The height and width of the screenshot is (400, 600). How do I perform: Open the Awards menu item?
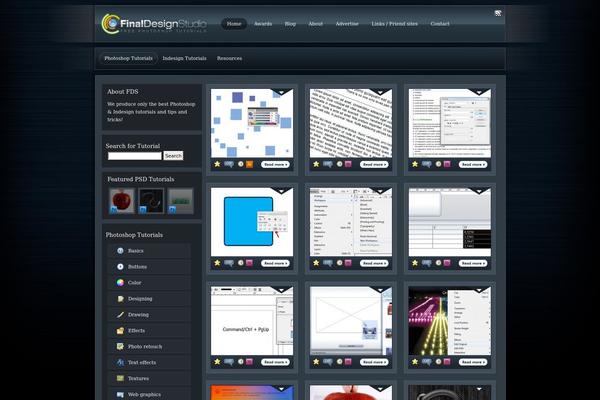pyautogui.click(x=263, y=24)
